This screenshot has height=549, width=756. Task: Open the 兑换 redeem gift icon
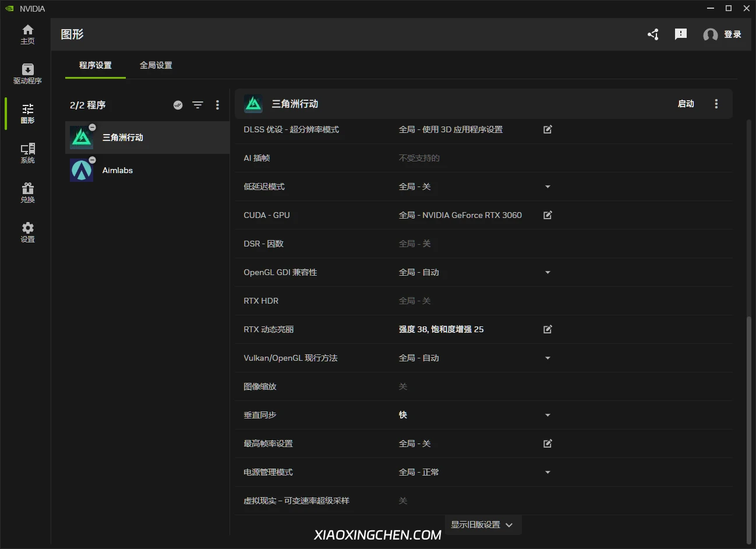tap(27, 193)
